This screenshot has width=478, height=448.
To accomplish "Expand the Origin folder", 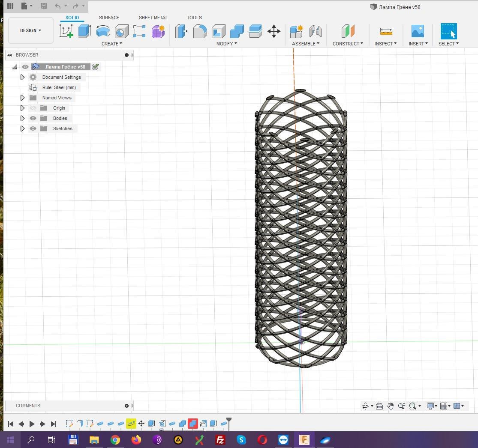I will point(22,108).
